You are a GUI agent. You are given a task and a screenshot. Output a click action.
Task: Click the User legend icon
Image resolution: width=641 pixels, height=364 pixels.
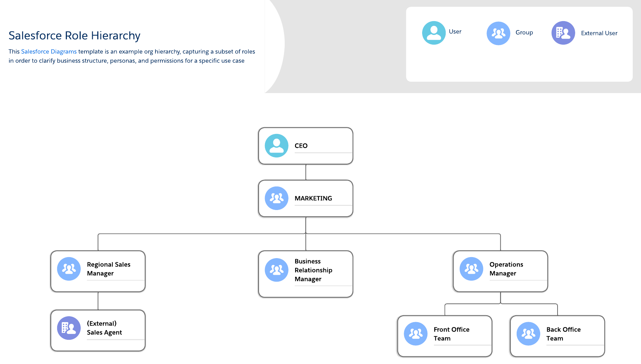click(434, 33)
